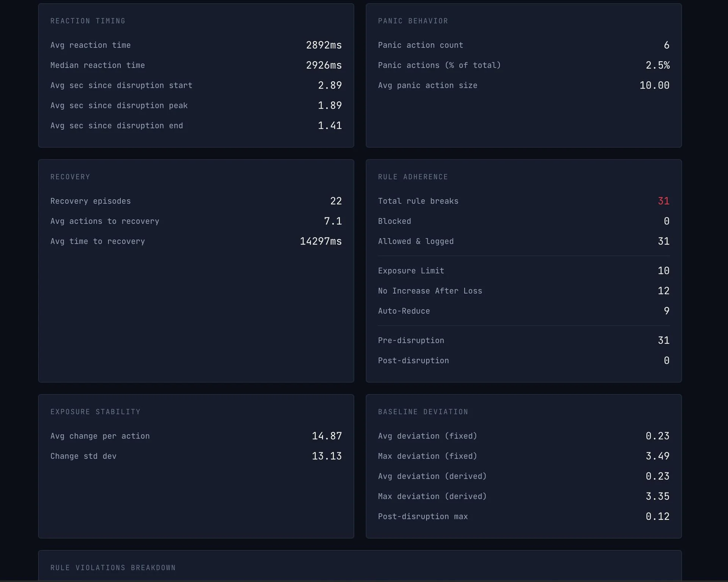This screenshot has height=582, width=728.
Task: Select the 3.35 max derived deviation value
Action: pyautogui.click(x=658, y=496)
